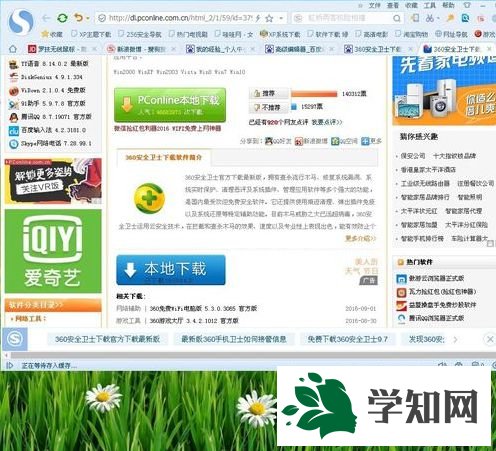Screen dimensions: 496x451
Task: Reload page with green refresh icon
Action: coord(62,18)
